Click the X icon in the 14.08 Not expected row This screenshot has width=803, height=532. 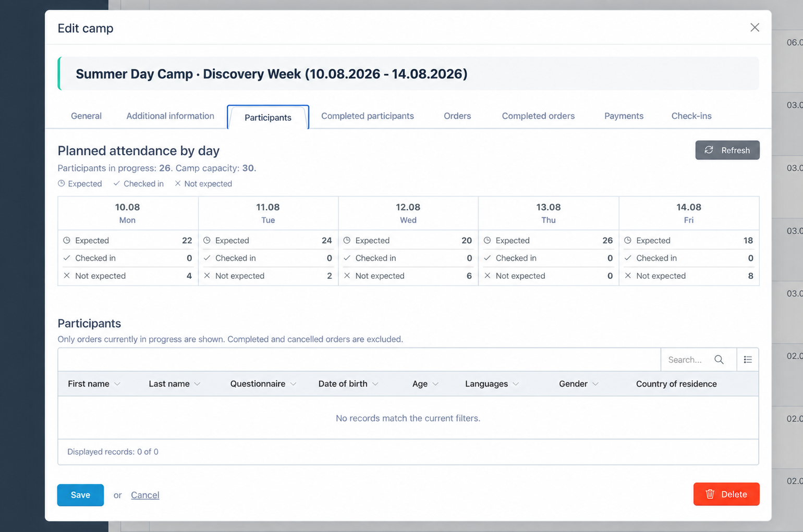click(x=628, y=276)
